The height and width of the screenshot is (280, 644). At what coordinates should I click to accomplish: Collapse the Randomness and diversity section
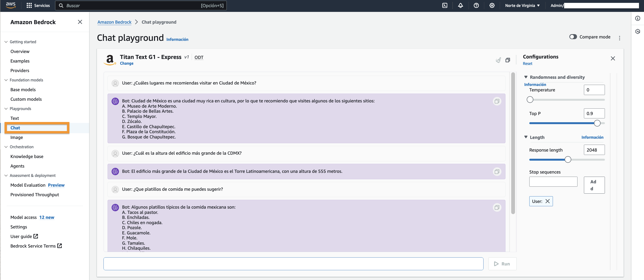[526, 77]
